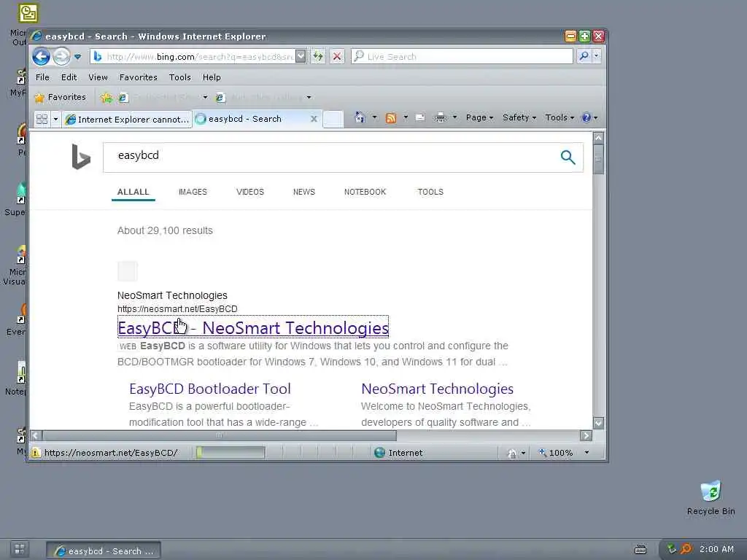
Task: Switch to the IMAGES tab
Action: (x=193, y=192)
